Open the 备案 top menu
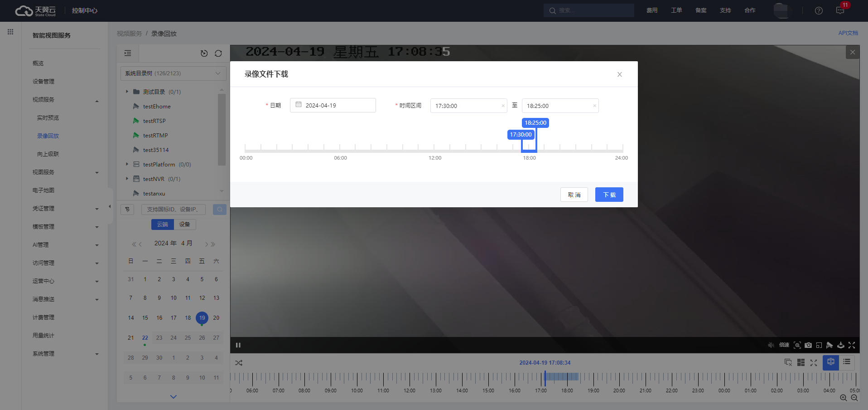The height and width of the screenshot is (410, 868). [x=701, y=10]
